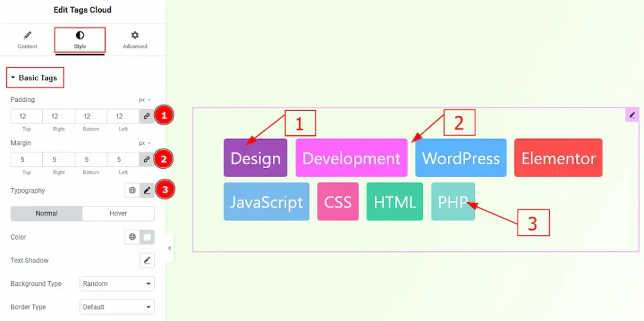This screenshot has height=321, width=644.
Task: Click the Margin link values icon
Action: (147, 160)
